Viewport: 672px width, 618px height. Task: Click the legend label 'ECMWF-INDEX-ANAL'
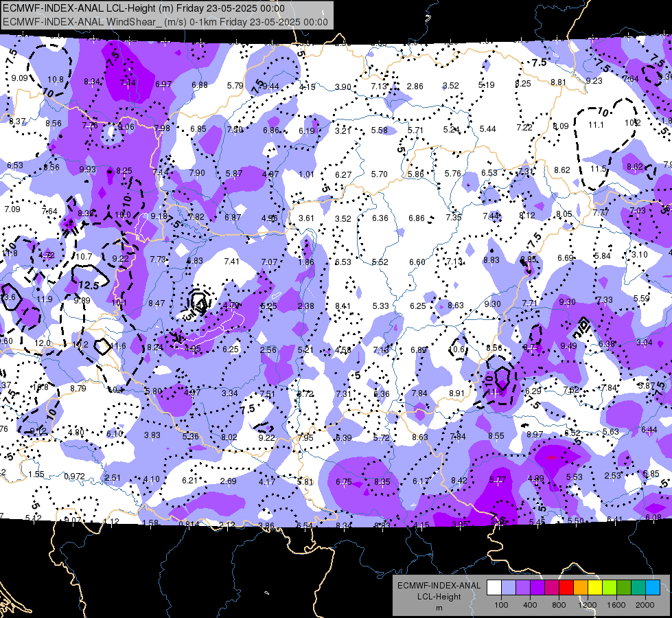tap(439, 586)
